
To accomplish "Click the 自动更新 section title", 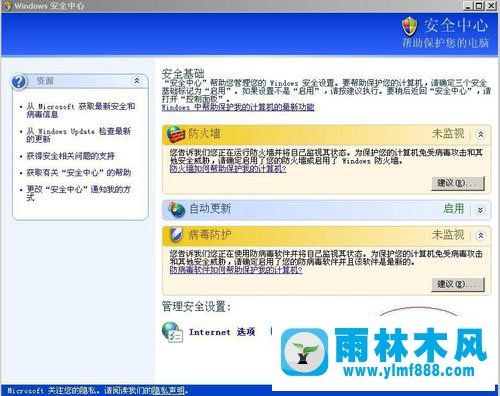I will click(210, 209).
